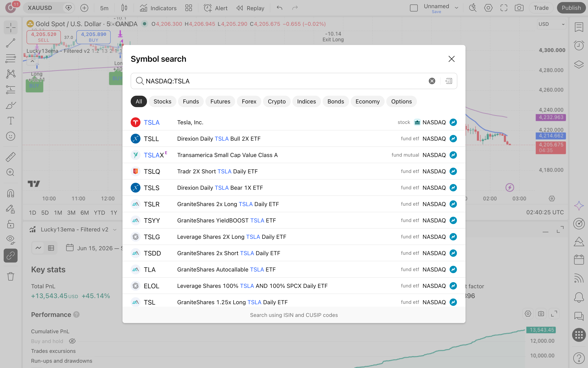Open the Fibonacci retracement tools
This screenshot has height=368, width=588.
click(x=10, y=59)
